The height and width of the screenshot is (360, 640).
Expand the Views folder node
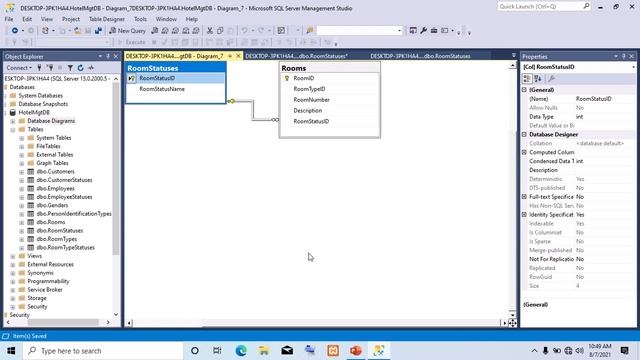click(x=13, y=256)
